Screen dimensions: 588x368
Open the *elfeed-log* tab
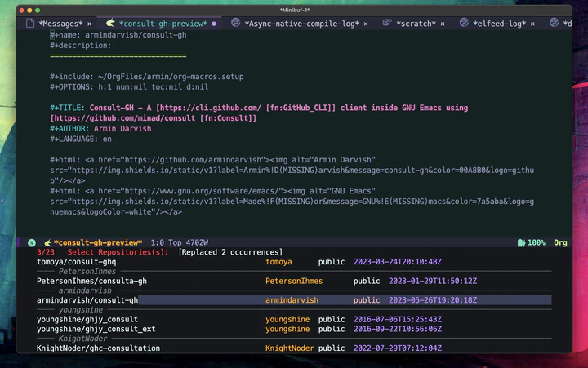[x=499, y=24]
